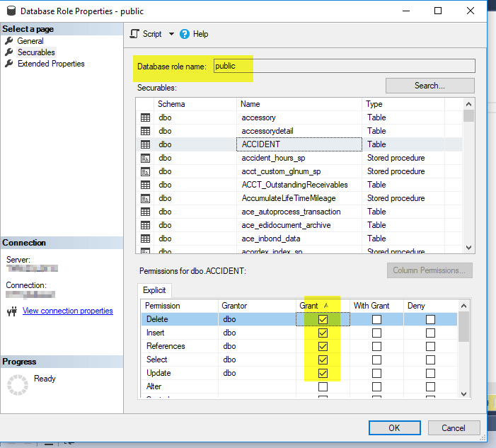496x448 pixels.
Task: Click the General page wrench icon
Action: coord(9,41)
